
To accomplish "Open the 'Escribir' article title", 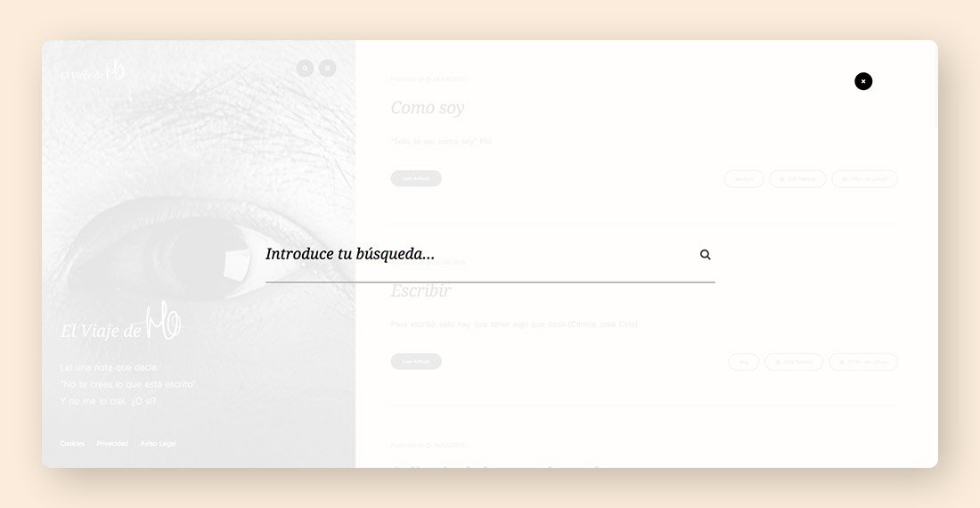I will [x=421, y=291].
